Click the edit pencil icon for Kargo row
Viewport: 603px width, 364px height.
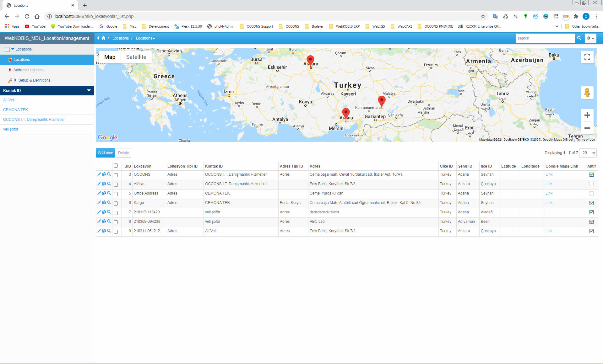point(99,202)
